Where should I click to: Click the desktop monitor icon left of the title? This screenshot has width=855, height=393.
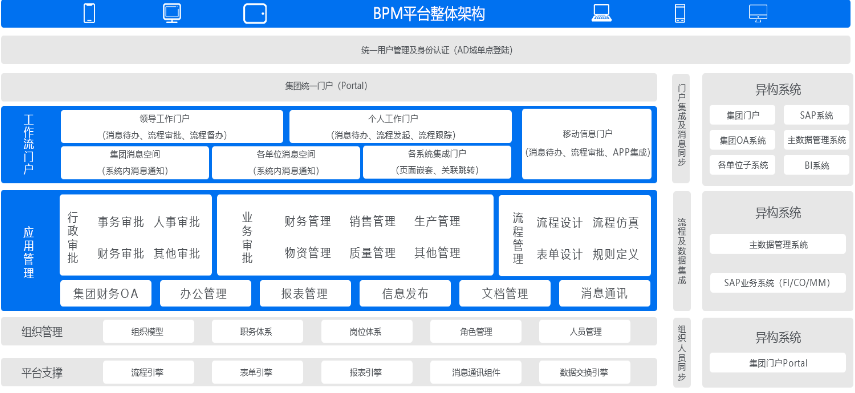pos(172,13)
